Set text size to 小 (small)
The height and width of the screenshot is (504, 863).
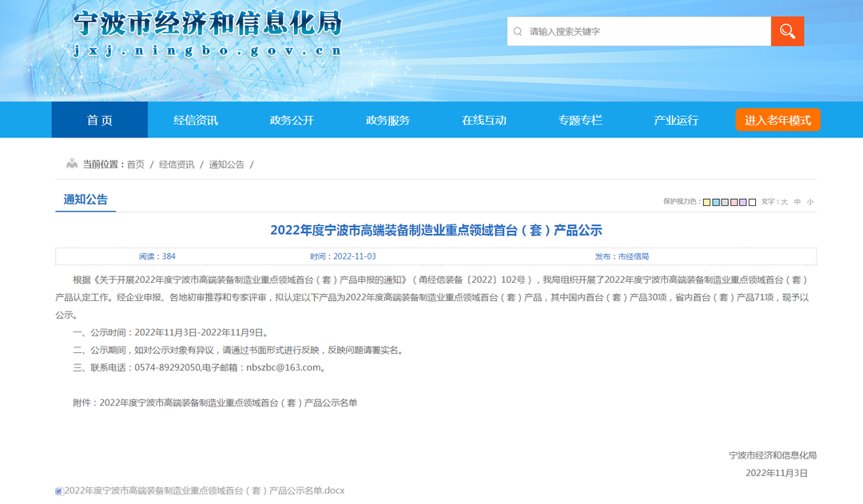[x=809, y=202]
